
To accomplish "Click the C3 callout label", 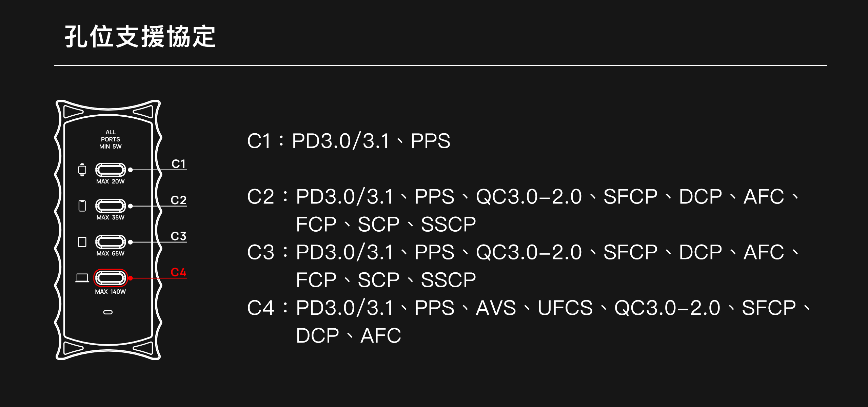I will tap(178, 236).
